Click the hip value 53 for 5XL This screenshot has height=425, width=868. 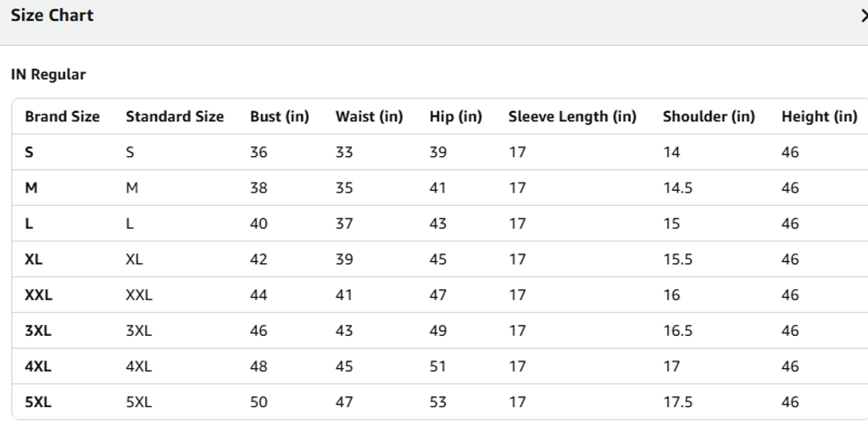[438, 403]
